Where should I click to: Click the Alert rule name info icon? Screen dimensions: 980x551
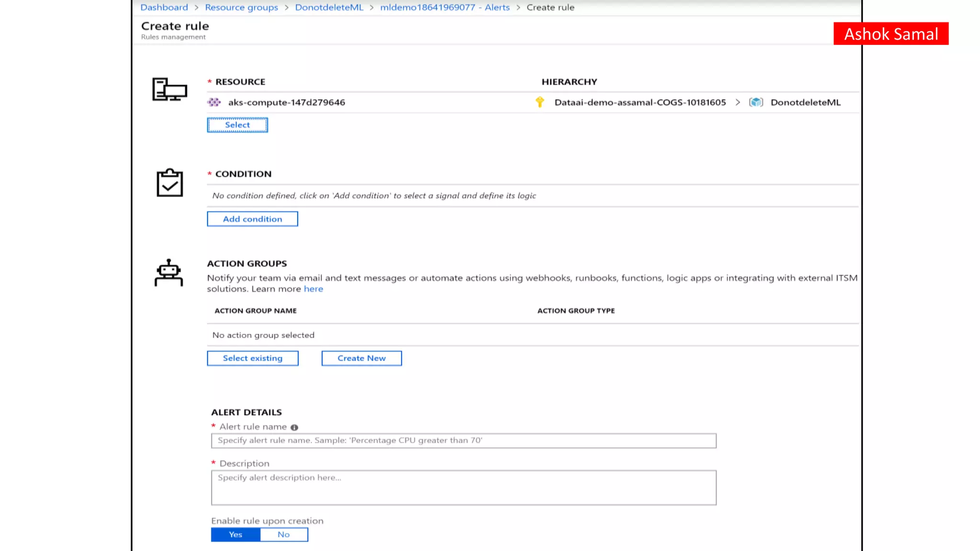point(294,428)
